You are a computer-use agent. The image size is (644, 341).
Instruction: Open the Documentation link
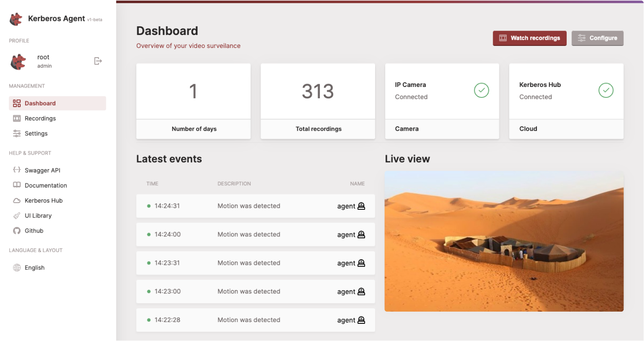(x=46, y=186)
